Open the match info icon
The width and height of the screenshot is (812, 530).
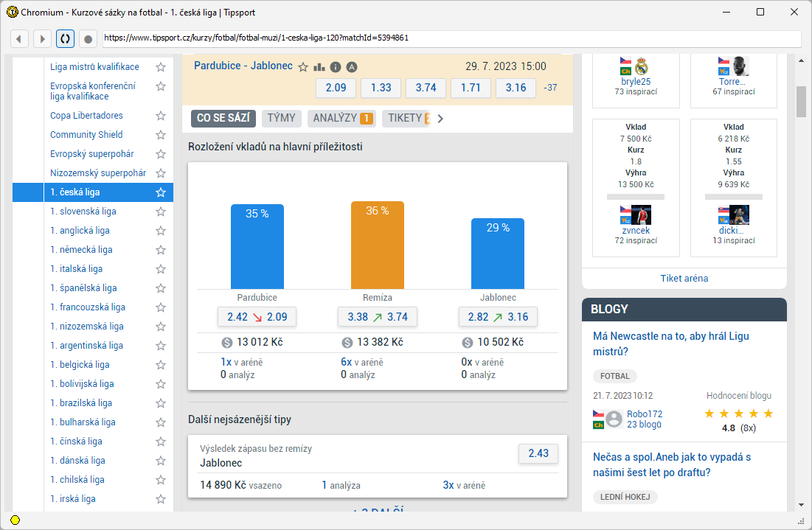pos(336,67)
